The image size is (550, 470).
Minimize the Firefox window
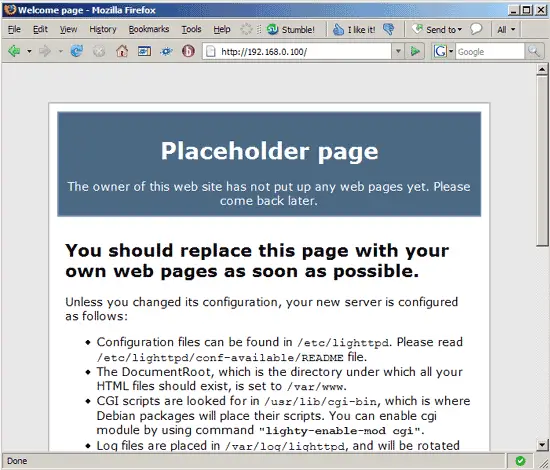click(514, 10)
